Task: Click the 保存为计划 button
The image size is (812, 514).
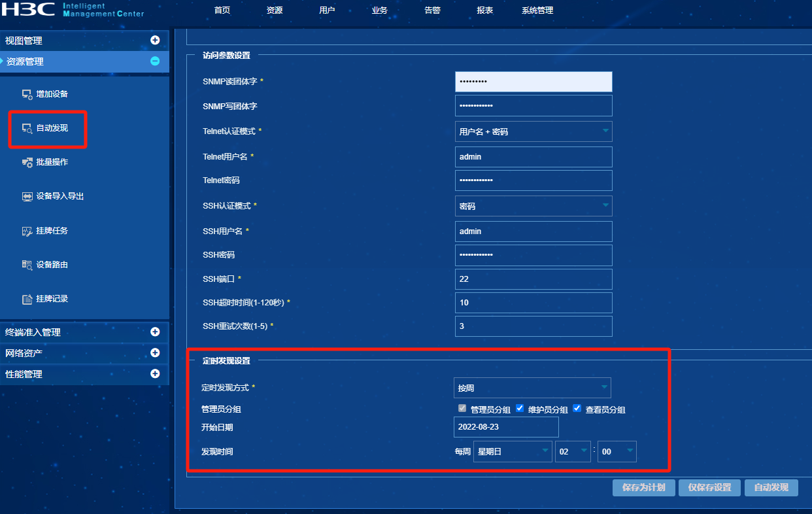Action: point(643,488)
